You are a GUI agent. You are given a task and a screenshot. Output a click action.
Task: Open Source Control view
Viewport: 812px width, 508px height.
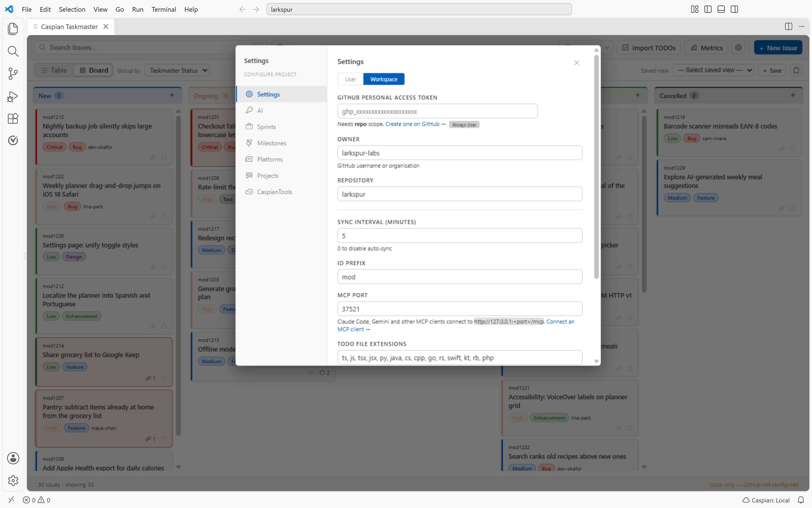click(13, 74)
